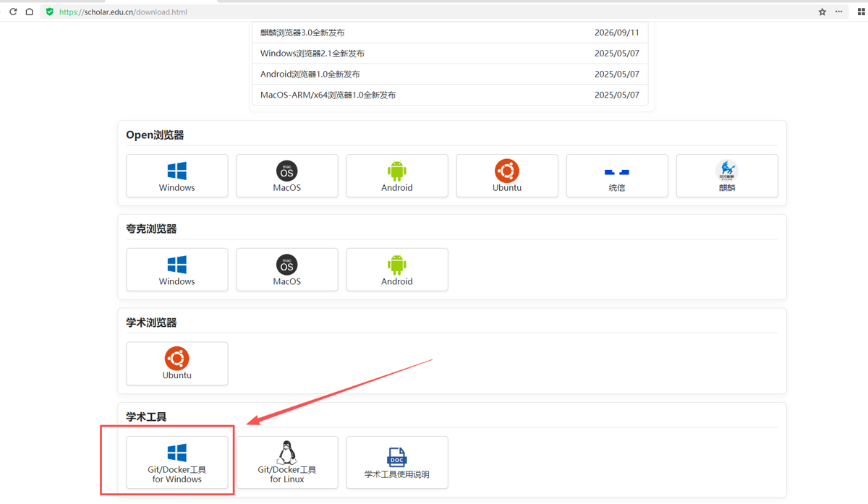
Task: Reload the current page
Action: [x=13, y=12]
